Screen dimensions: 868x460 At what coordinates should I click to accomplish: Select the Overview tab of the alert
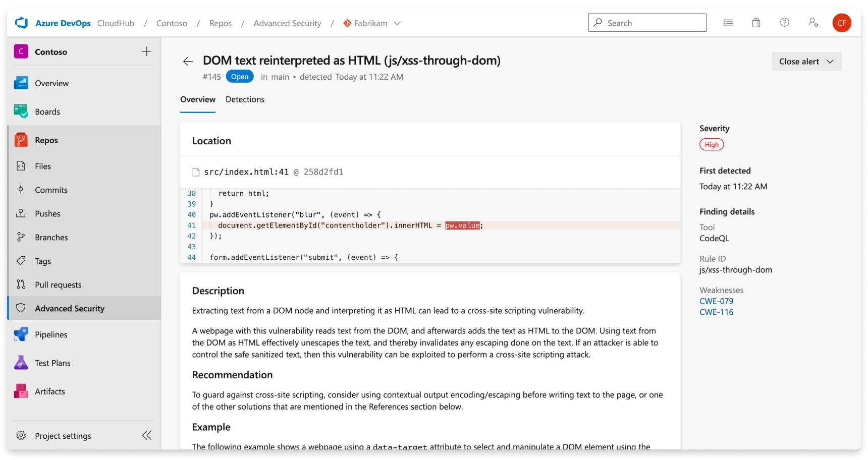click(x=198, y=99)
